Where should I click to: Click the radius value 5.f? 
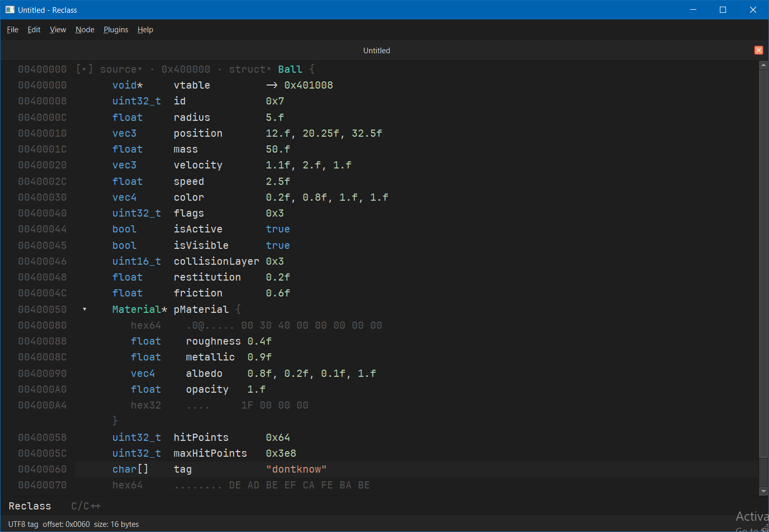(x=275, y=117)
